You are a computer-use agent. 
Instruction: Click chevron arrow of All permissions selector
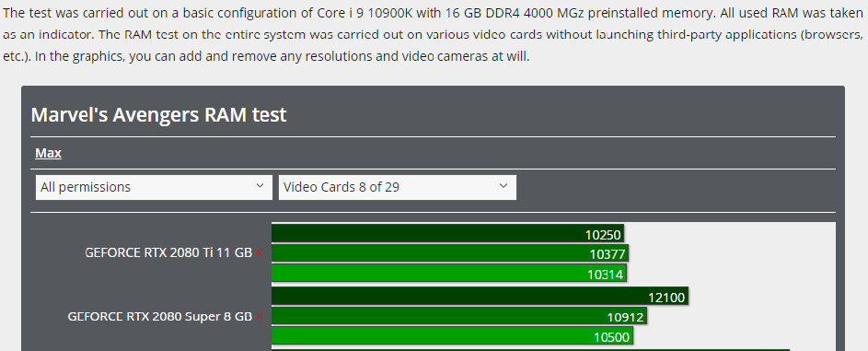coord(260,186)
